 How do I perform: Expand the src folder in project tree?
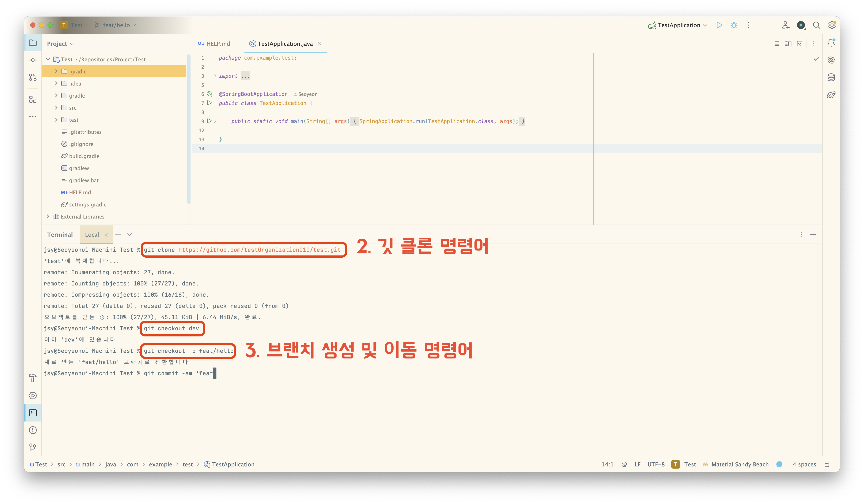tap(56, 108)
